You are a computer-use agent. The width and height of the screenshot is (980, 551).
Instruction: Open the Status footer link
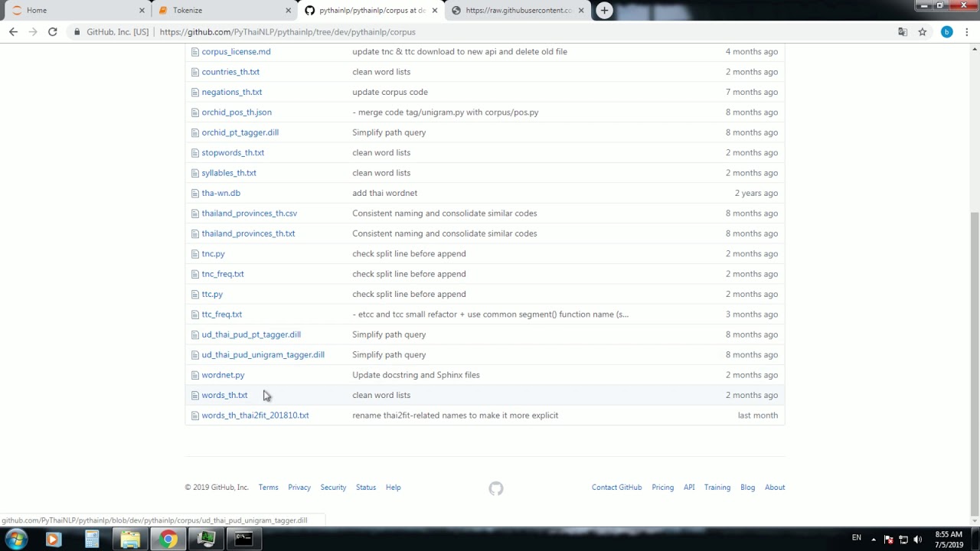point(366,487)
